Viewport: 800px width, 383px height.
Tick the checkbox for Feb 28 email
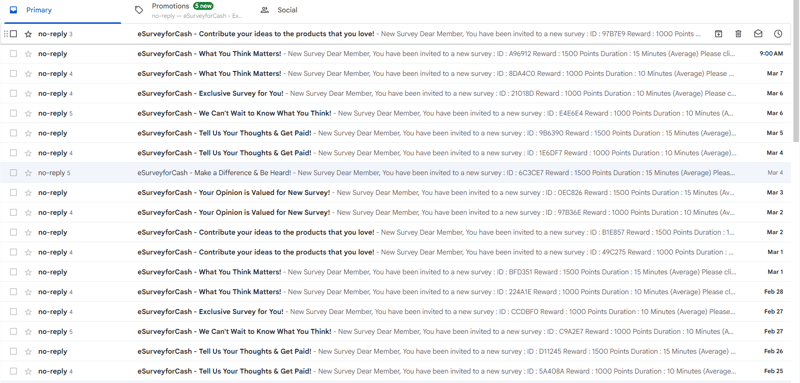click(13, 292)
